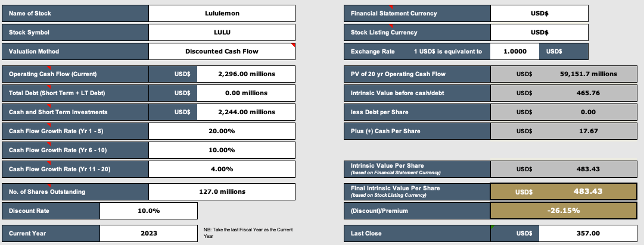
Task: Select the 'Discount Rate' label cell
Action: point(51,211)
